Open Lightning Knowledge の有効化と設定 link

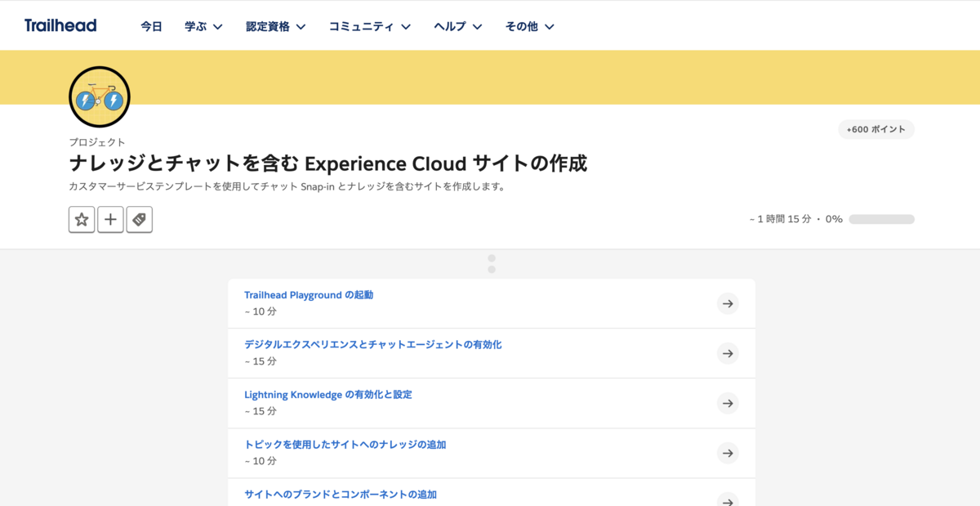point(328,395)
